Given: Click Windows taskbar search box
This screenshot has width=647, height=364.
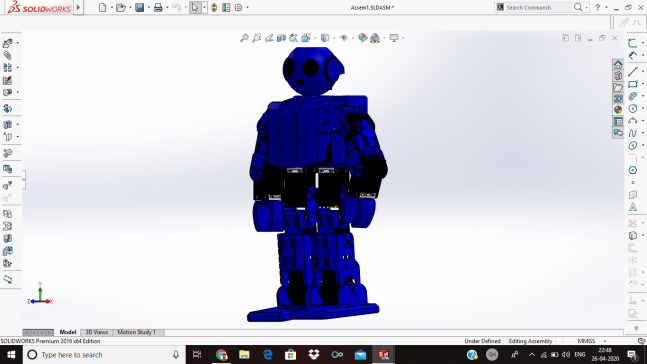Looking at the screenshot, I should point(104,355).
